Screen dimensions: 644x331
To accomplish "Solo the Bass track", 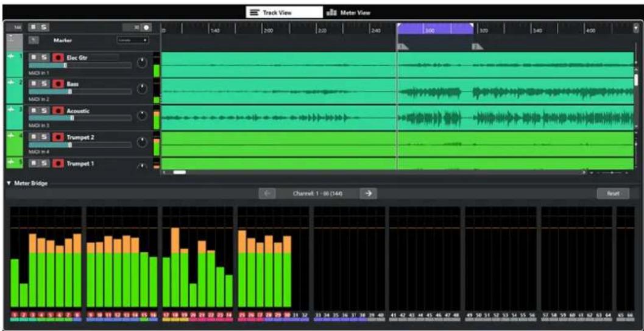I will pyautogui.click(x=43, y=84).
